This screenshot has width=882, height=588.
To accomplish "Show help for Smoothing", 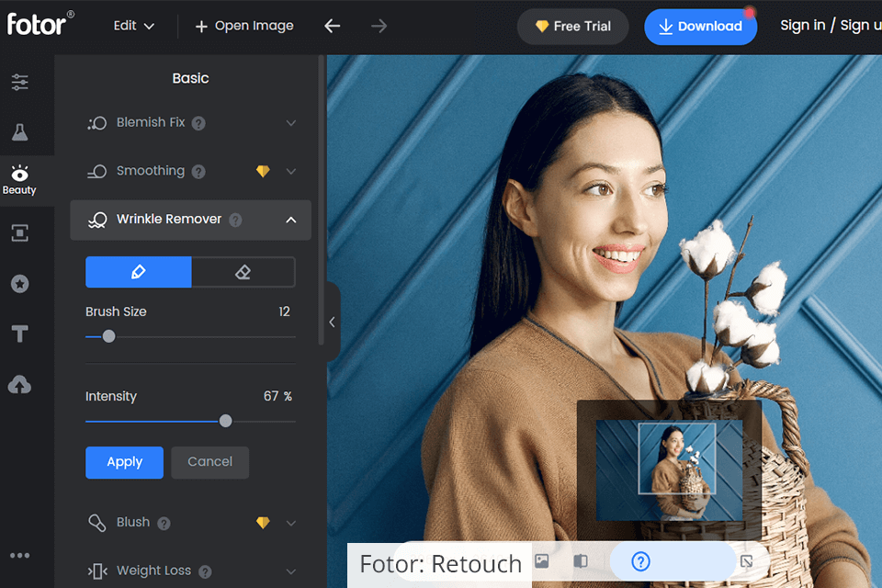I will tap(198, 172).
